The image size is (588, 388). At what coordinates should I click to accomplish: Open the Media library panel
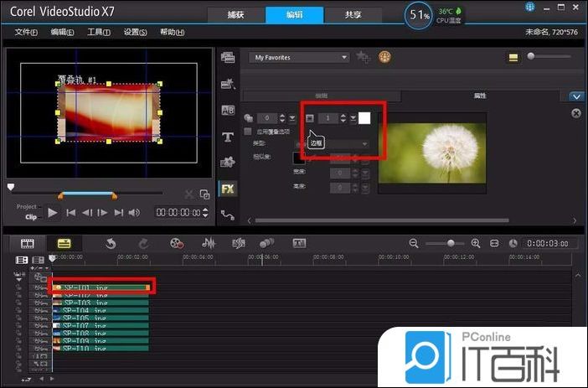click(x=228, y=57)
